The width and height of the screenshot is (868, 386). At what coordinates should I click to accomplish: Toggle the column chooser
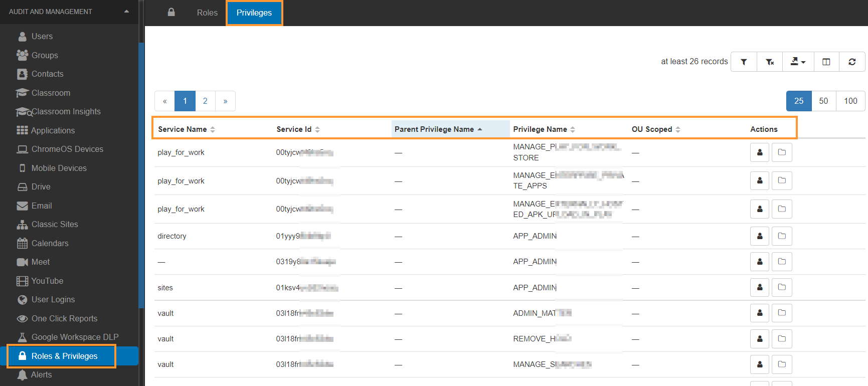826,62
